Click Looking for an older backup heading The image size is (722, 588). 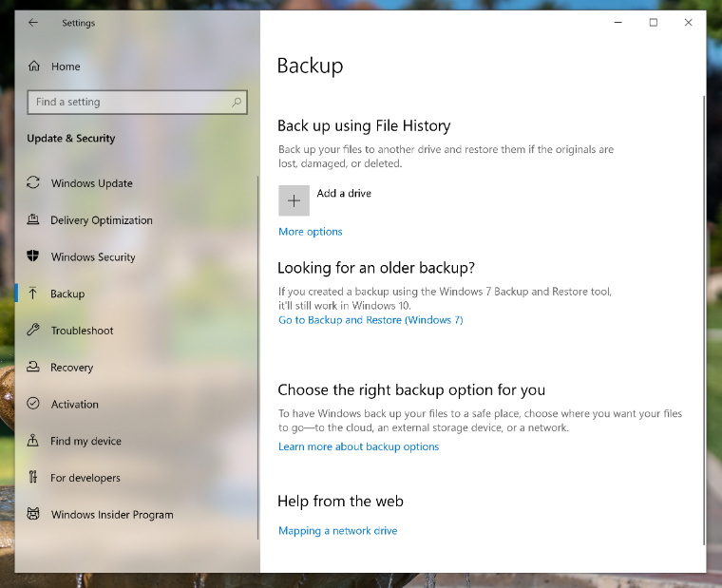click(x=376, y=268)
